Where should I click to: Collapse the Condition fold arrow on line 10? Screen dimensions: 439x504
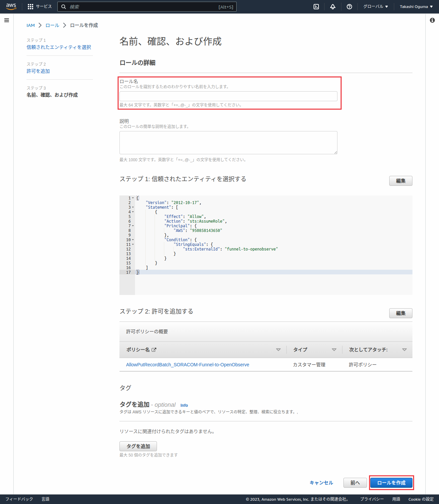tap(133, 240)
